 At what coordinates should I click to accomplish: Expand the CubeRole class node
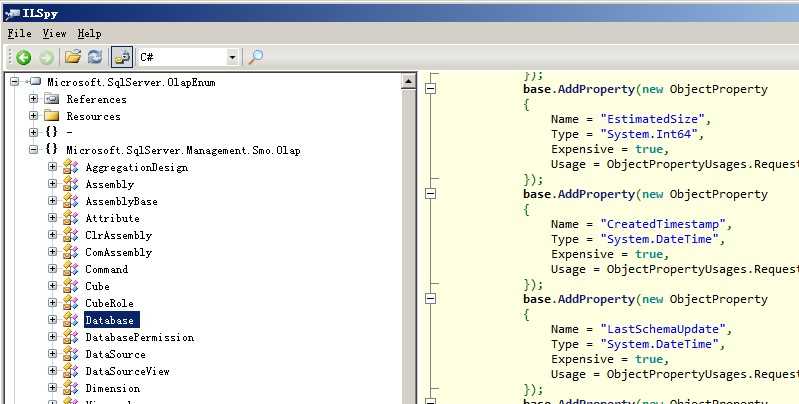click(x=52, y=302)
